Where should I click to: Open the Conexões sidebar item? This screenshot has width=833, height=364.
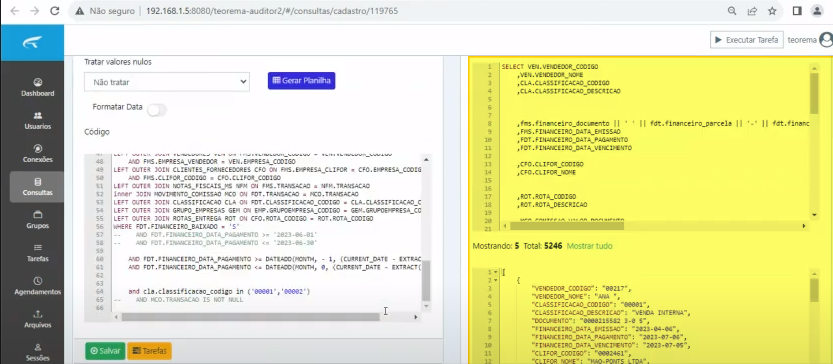click(x=38, y=154)
